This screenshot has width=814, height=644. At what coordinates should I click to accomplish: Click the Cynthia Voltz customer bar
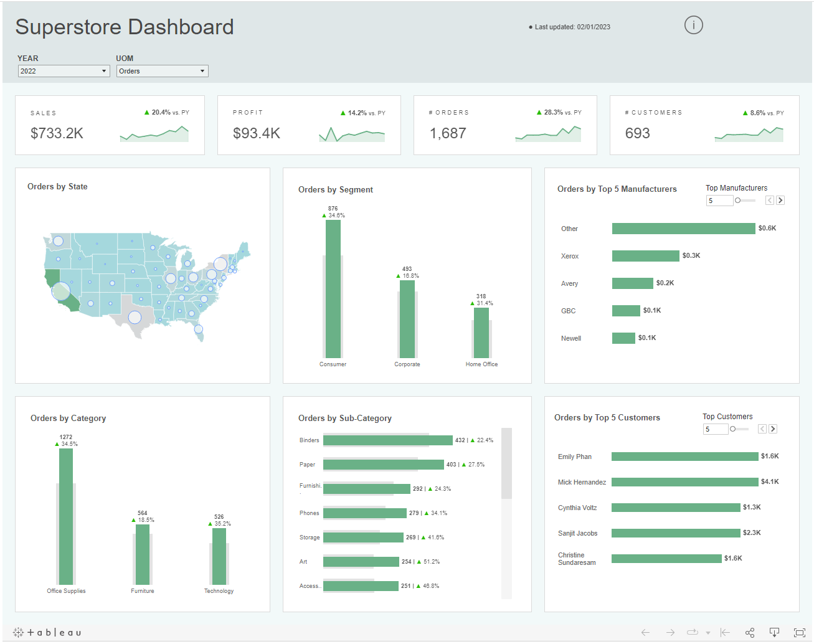[676, 508]
